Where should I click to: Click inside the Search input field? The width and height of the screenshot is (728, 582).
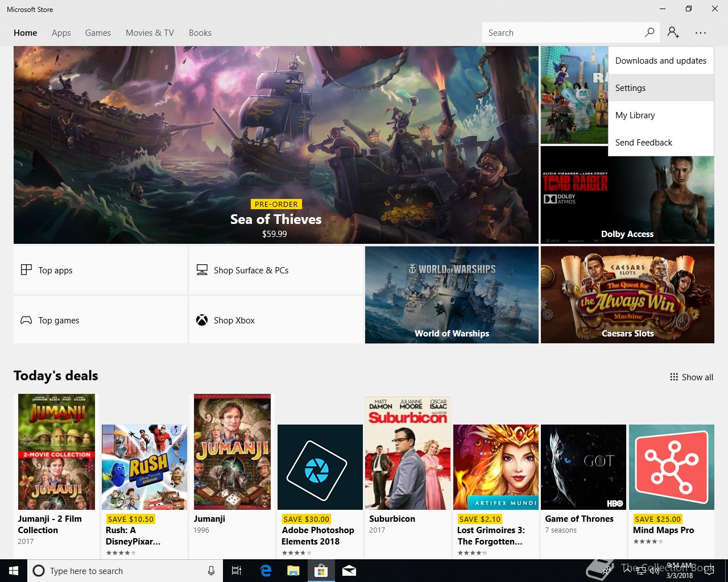tap(563, 32)
